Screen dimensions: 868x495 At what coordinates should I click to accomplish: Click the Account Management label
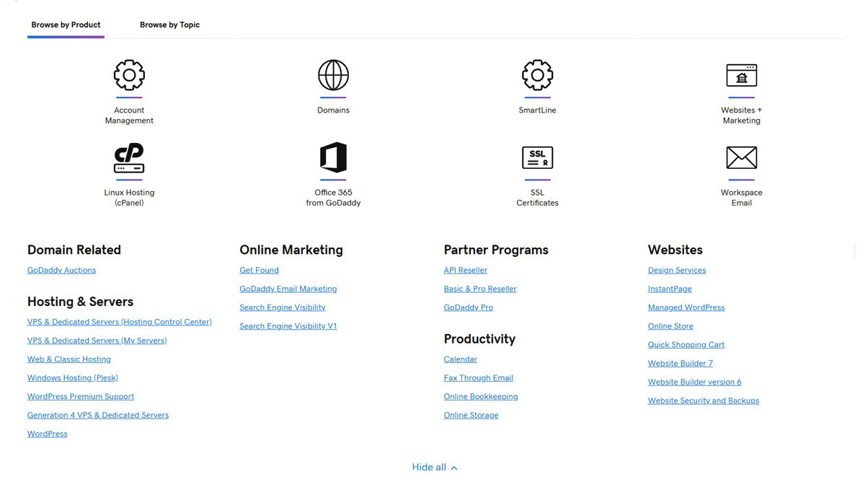129,115
